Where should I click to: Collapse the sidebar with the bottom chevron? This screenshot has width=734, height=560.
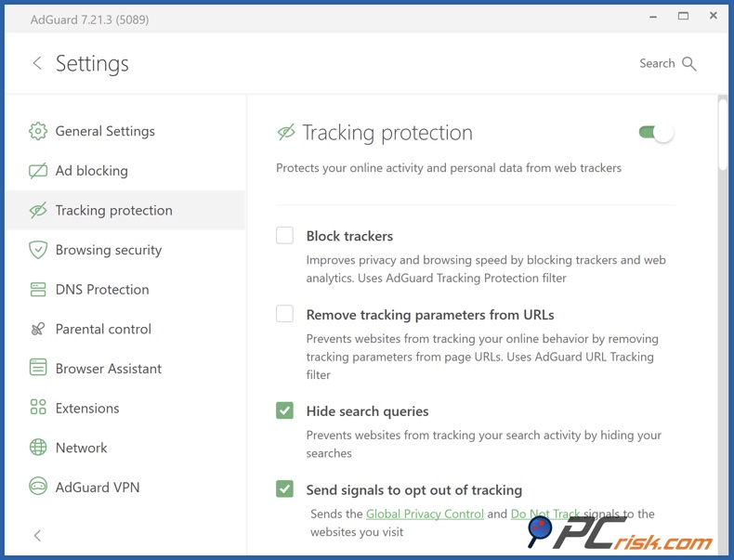pyautogui.click(x=37, y=536)
